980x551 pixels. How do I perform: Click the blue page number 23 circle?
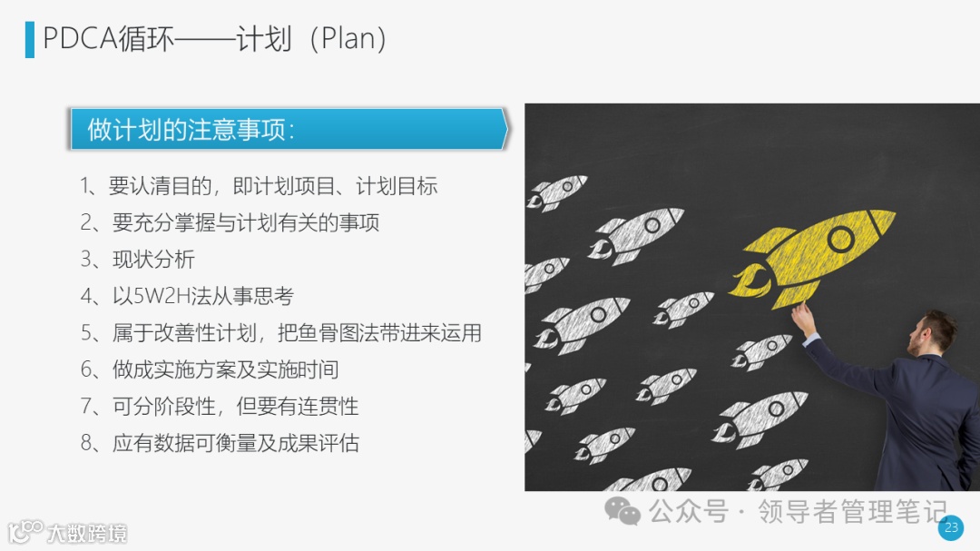tap(951, 527)
